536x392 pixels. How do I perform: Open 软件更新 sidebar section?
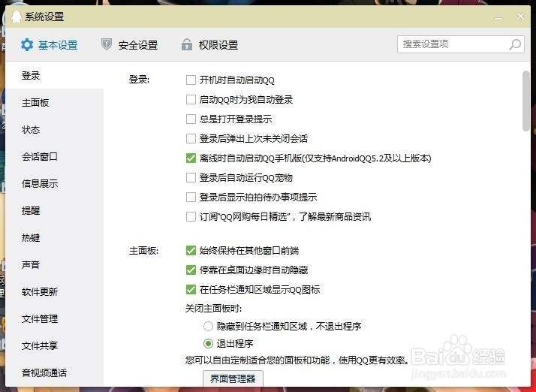click(54, 292)
